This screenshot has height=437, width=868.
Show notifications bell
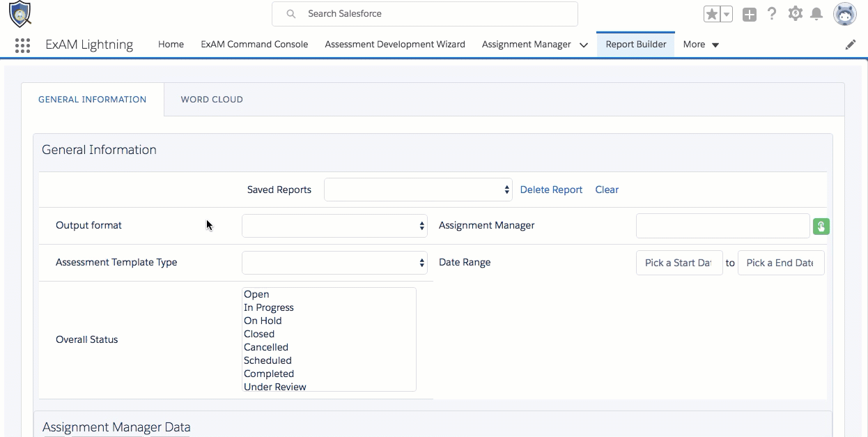click(816, 14)
